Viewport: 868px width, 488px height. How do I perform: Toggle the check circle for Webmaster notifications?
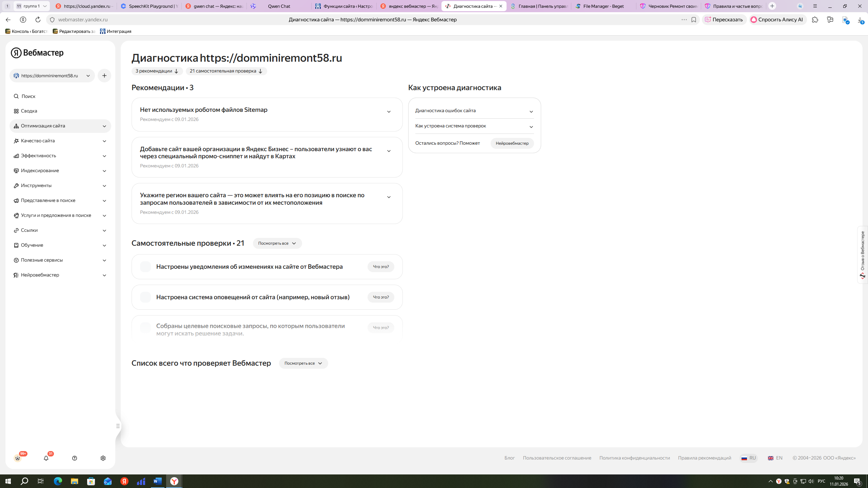(x=145, y=267)
